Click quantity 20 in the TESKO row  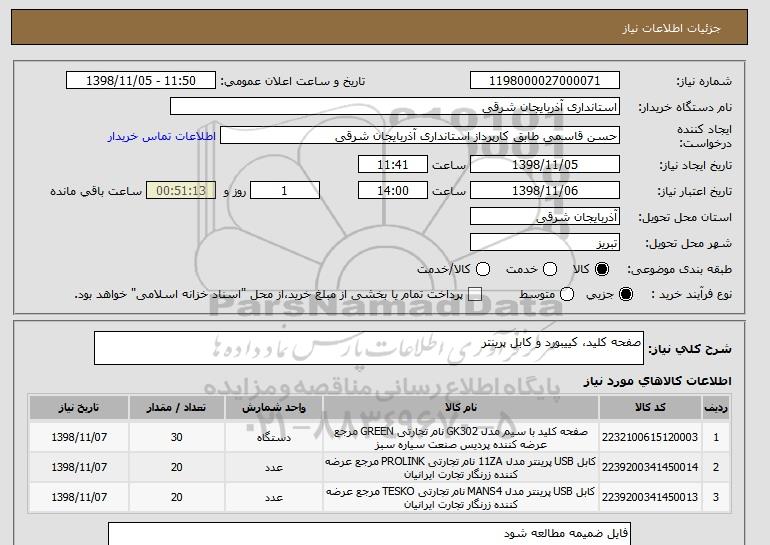coord(177,497)
